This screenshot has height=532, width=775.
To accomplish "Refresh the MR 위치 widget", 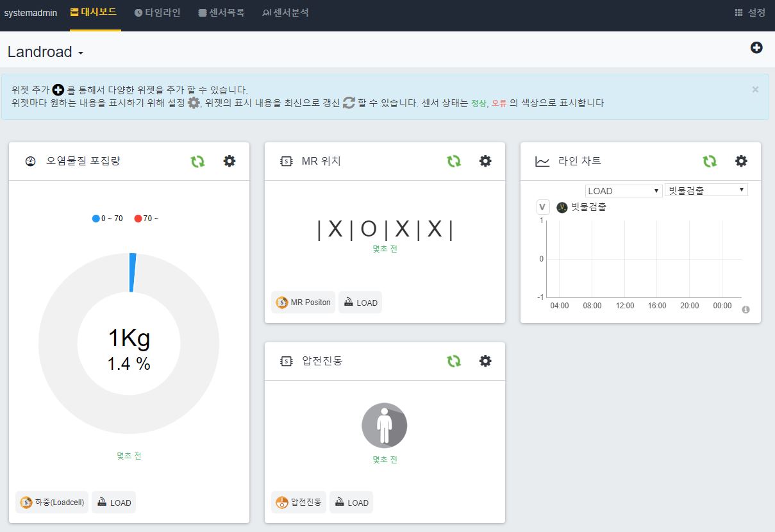I will click(x=454, y=162).
